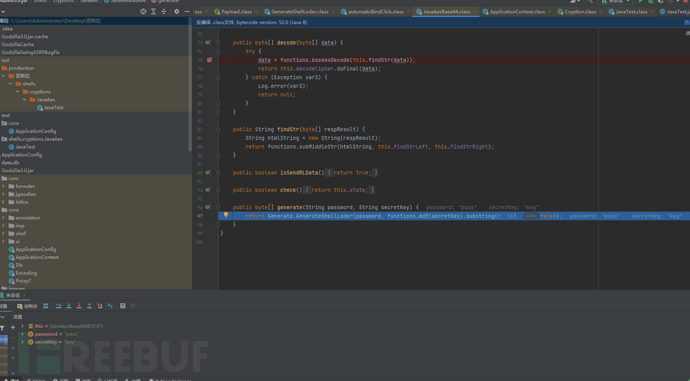The width and height of the screenshot is (690, 381).
Task: Click Collapse All icon in project panel header
Action: [163, 11]
